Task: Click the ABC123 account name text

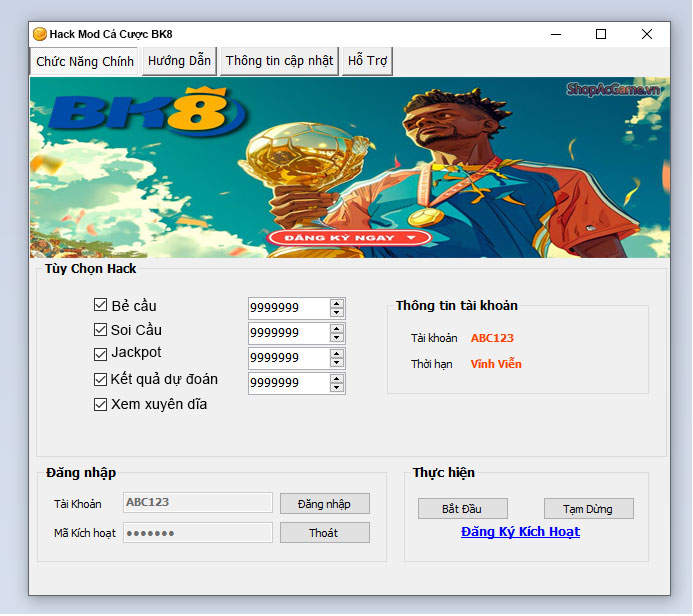Action: (492, 338)
